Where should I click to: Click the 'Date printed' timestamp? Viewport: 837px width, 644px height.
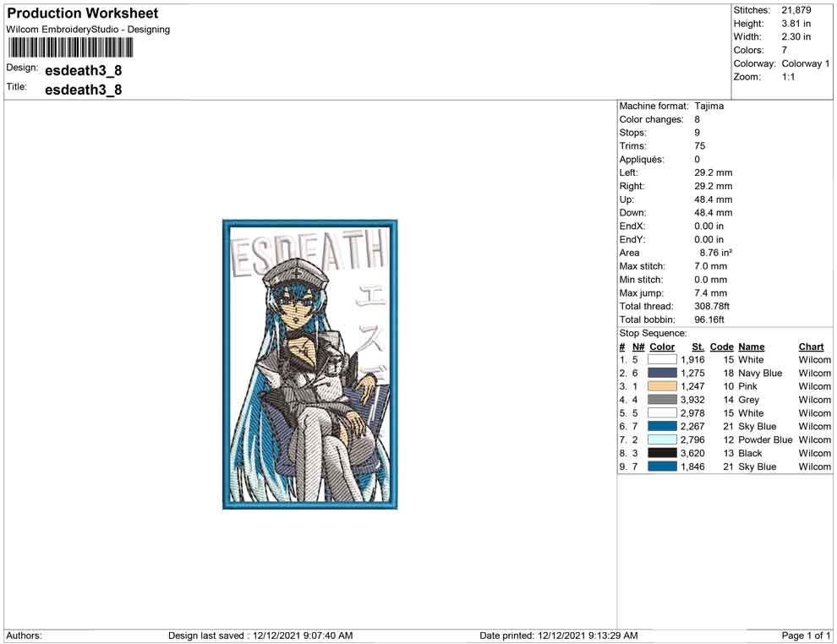[558, 636]
